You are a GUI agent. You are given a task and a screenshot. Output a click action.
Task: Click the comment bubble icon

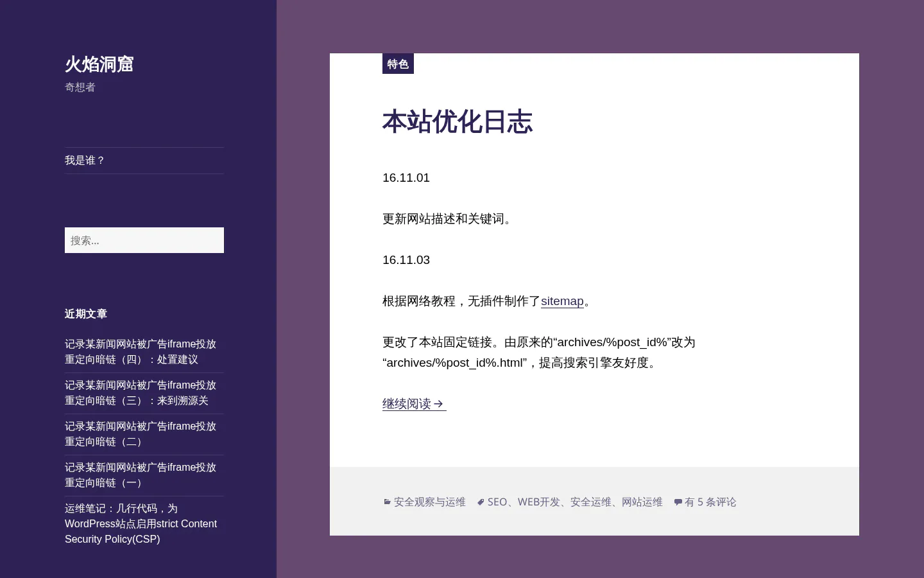click(678, 502)
